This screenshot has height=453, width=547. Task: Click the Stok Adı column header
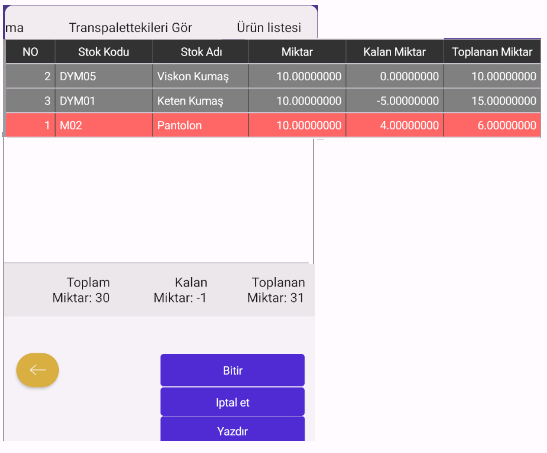click(x=201, y=52)
